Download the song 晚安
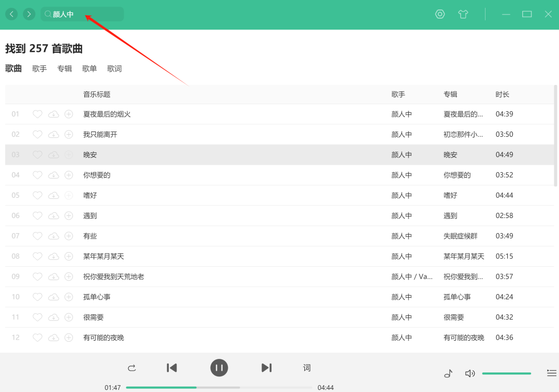 (x=53, y=154)
